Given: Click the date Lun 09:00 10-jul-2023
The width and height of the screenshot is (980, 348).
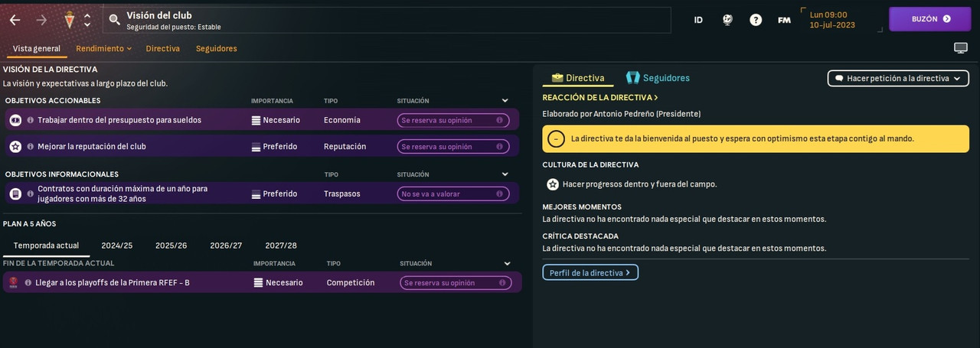Looking at the screenshot, I should click(833, 19).
